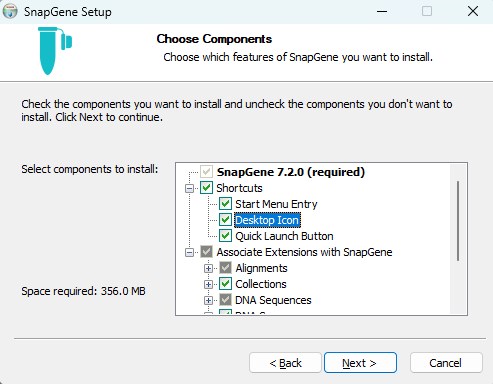The height and width of the screenshot is (384, 493).
Task: Uncheck the Shortcuts checkbox
Action: tap(206, 188)
